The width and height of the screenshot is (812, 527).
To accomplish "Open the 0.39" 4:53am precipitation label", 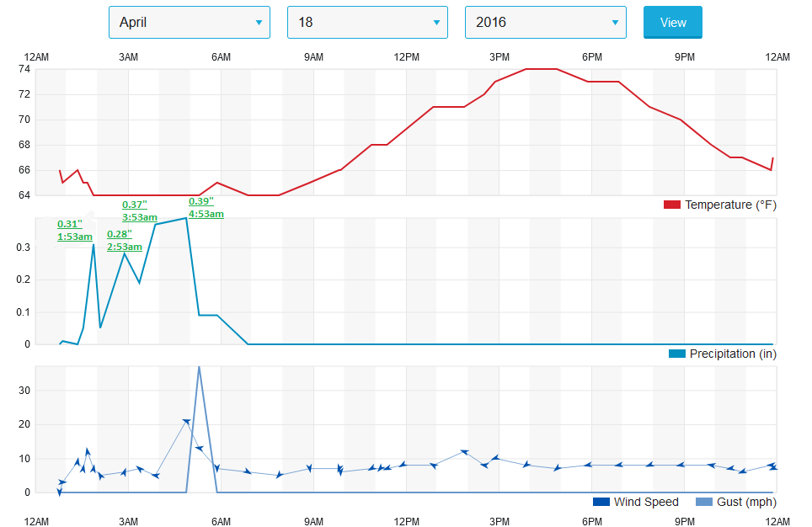I will pyautogui.click(x=206, y=207).
